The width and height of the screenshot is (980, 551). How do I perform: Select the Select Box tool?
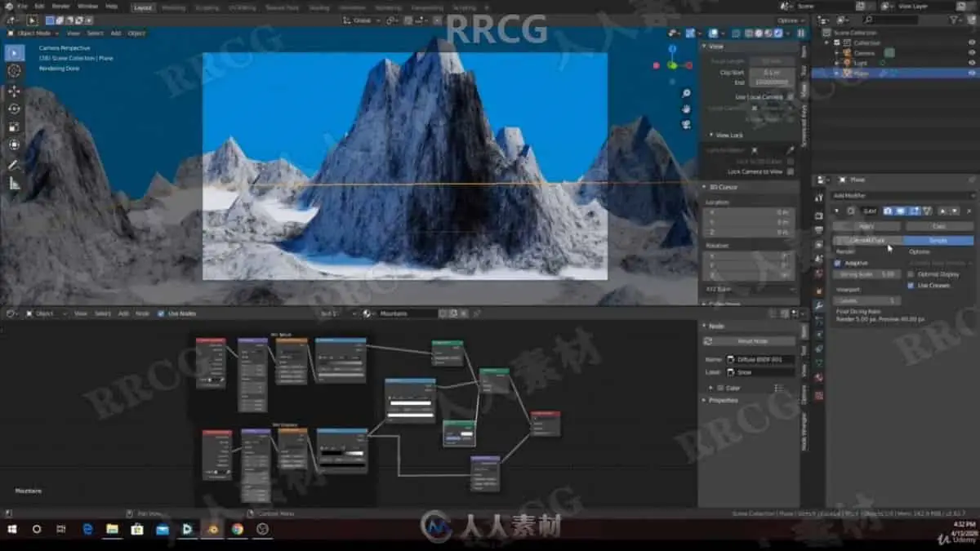pos(14,53)
